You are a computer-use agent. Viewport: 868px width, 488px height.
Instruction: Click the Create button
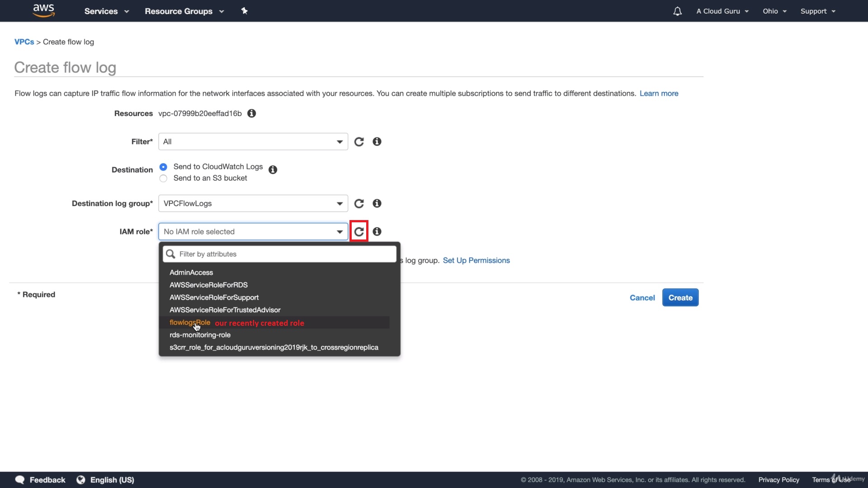(x=680, y=298)
